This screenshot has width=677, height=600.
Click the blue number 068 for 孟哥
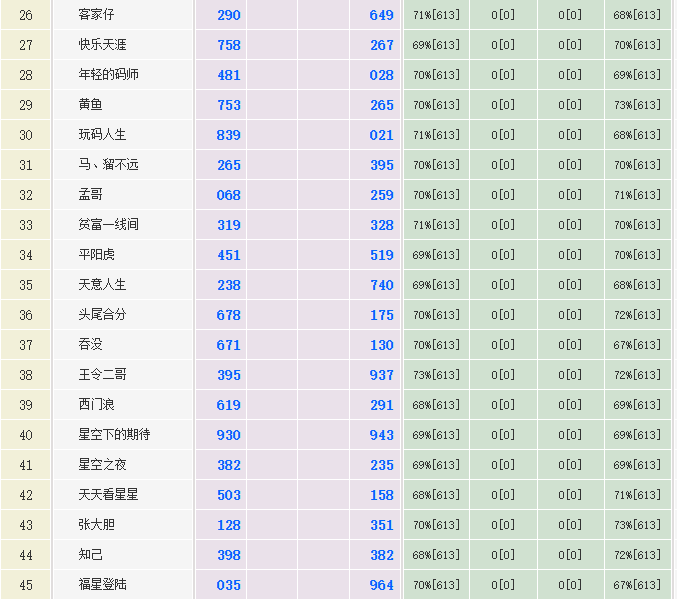(x=228, y=195)
